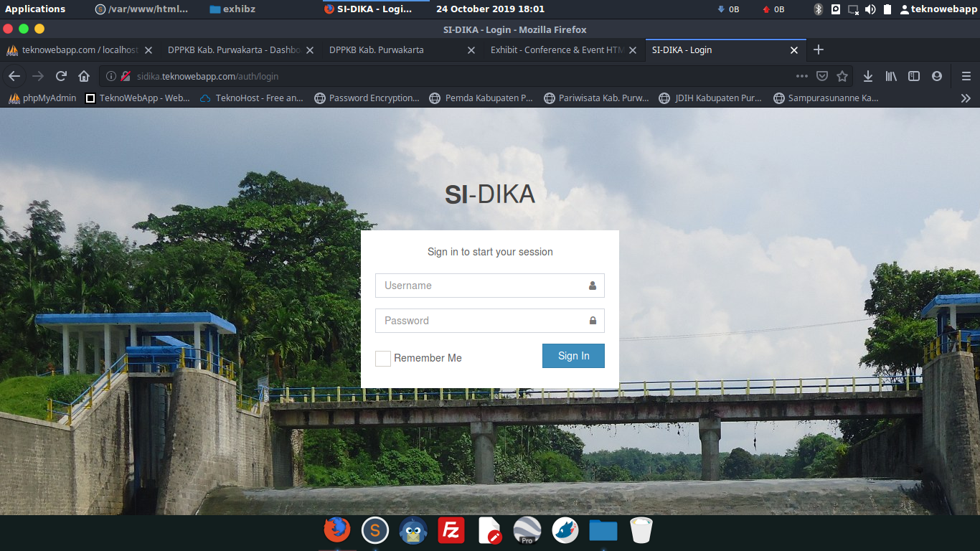The width and height of the screenshot is (980, 551).
Task: Open the Firefox hamburger menu
Action: tap(966, 75)
